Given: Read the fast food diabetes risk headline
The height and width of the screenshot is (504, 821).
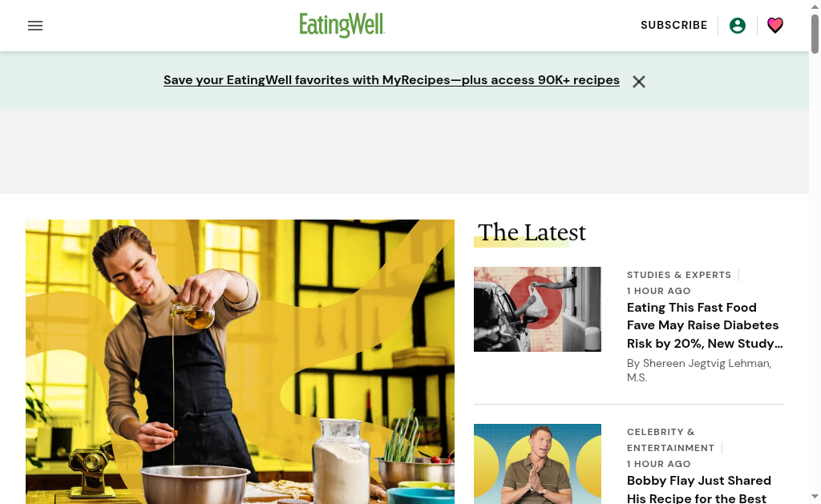Looking at the screenshot, I should coord(704,325).
